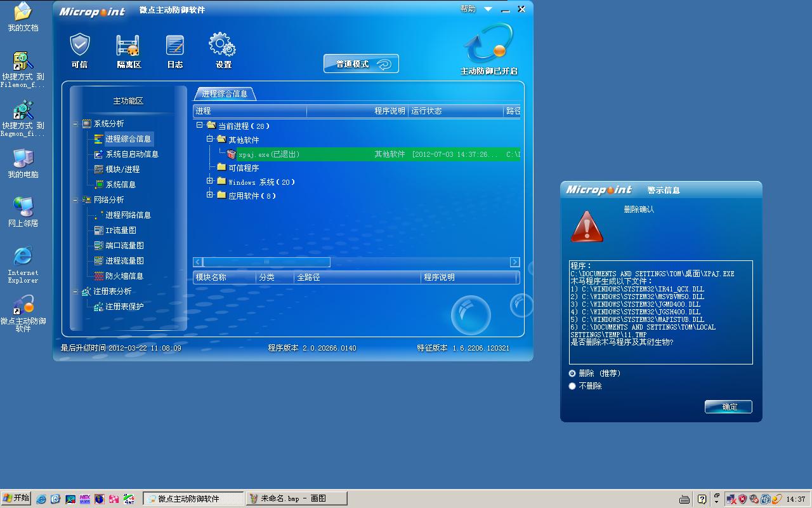
Task: Open the 设置 settings gear icon
Action: [222, 46]
